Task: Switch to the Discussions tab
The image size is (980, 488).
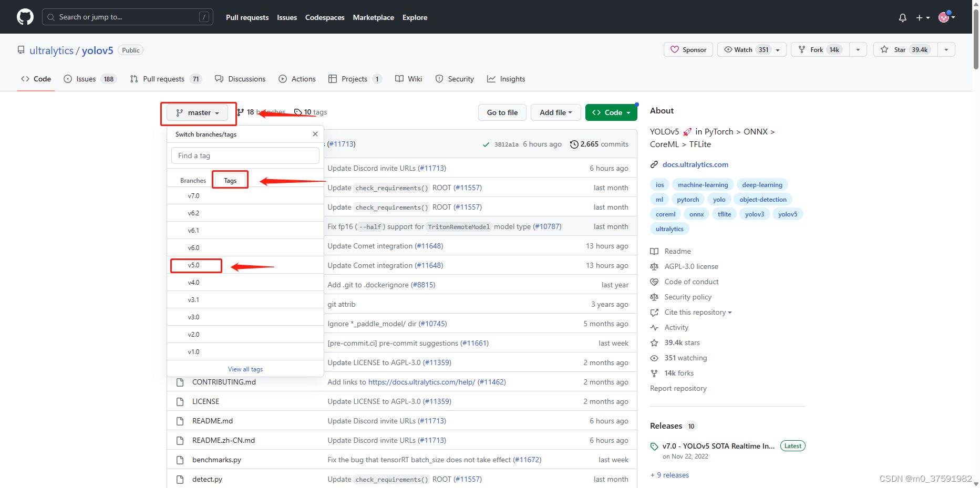Action: click(x=240, y=79)
